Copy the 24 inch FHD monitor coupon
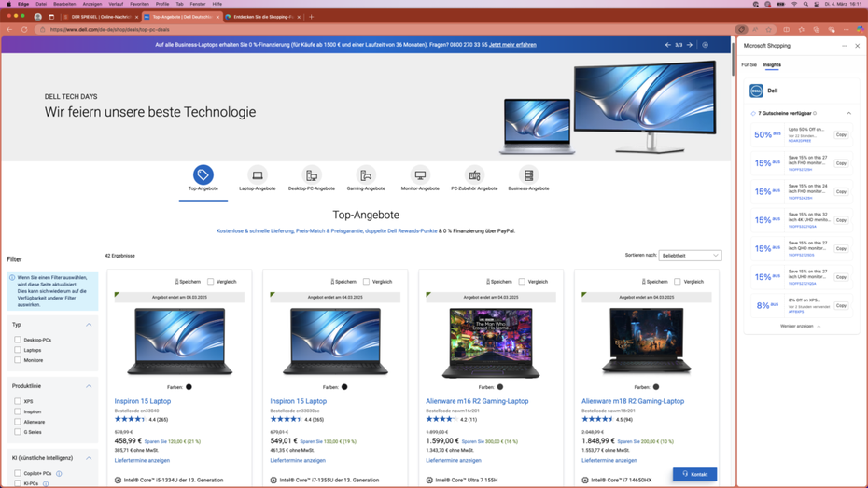Image resolution: width=868 pixels, height=488 pixels. pyautogui.click(x=842, y=191)
